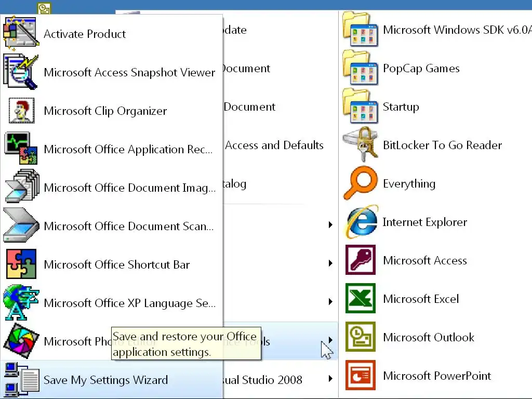
Task: Click the Microsoft Photo Editor icon
Action: point(21,341)
